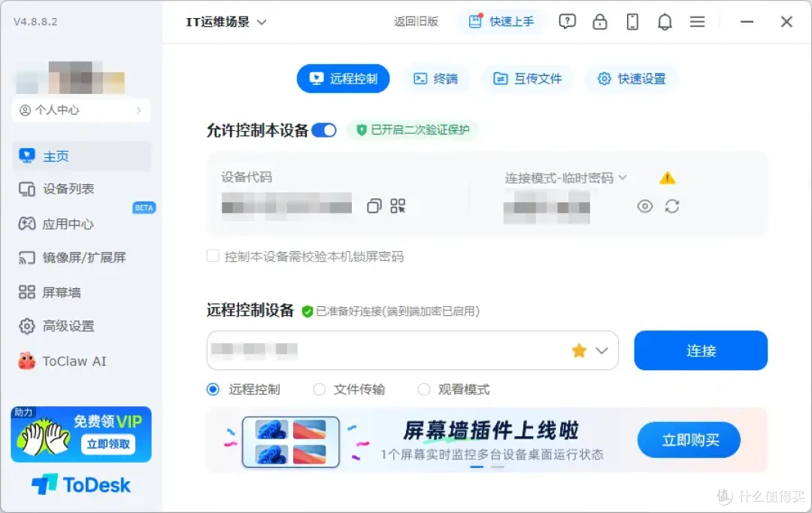Open ToClaw AI in sidebar

tap(82, 361)
